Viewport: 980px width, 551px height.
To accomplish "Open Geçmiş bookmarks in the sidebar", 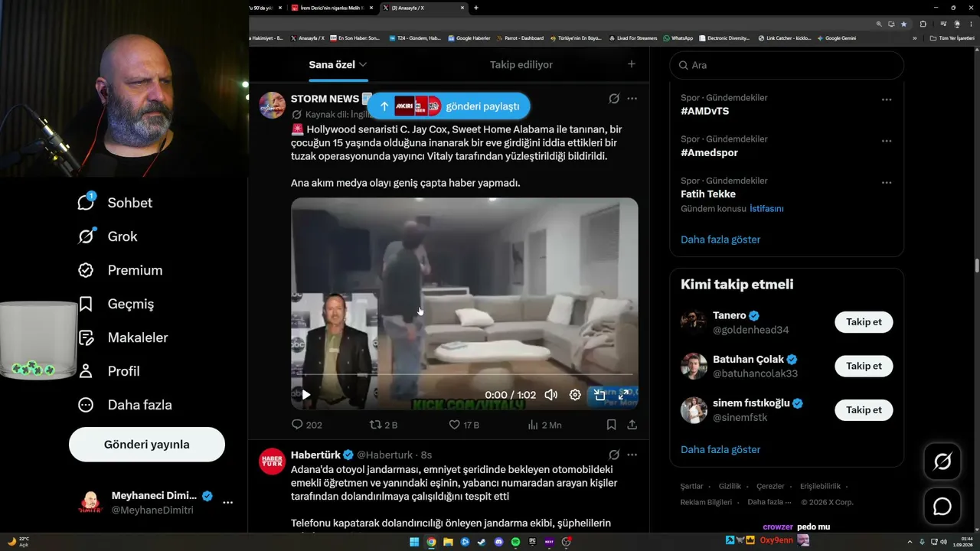I will [x=116, y=304].
